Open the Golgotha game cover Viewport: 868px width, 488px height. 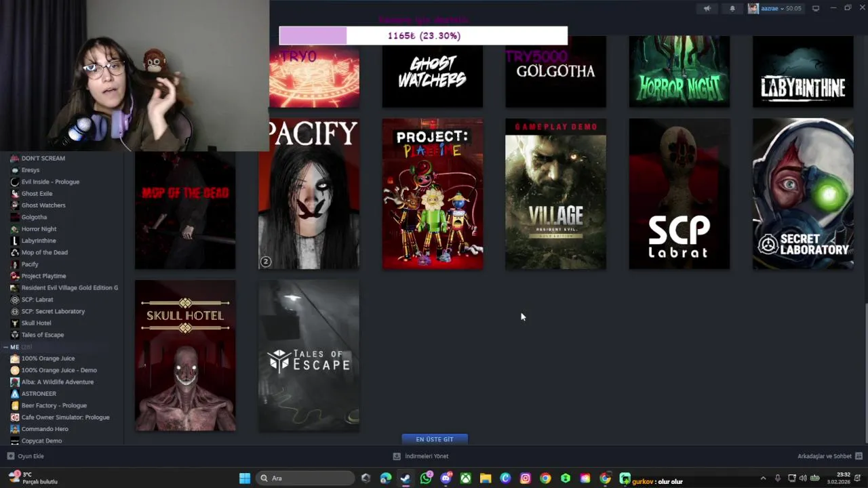[555, 72]
